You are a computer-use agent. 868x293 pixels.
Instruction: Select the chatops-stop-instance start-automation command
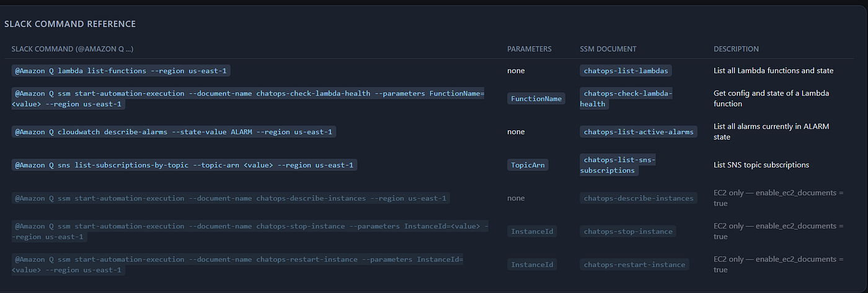pos(250,232)
